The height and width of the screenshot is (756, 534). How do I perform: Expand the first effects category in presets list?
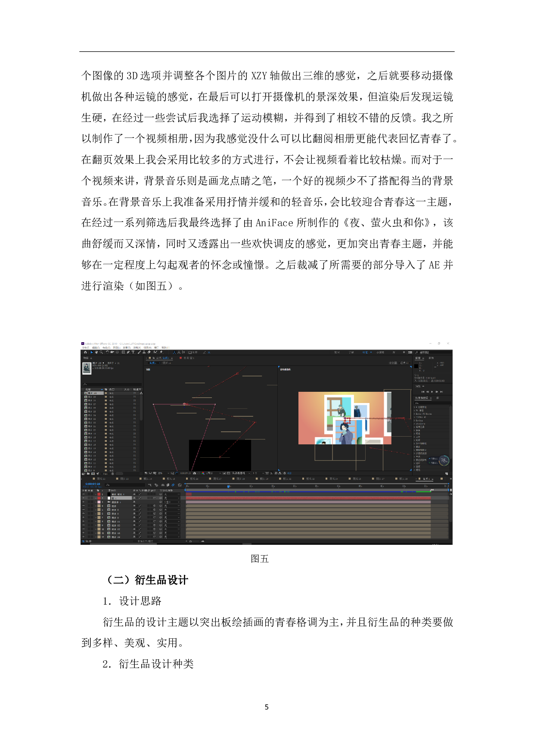coord(415,407)
